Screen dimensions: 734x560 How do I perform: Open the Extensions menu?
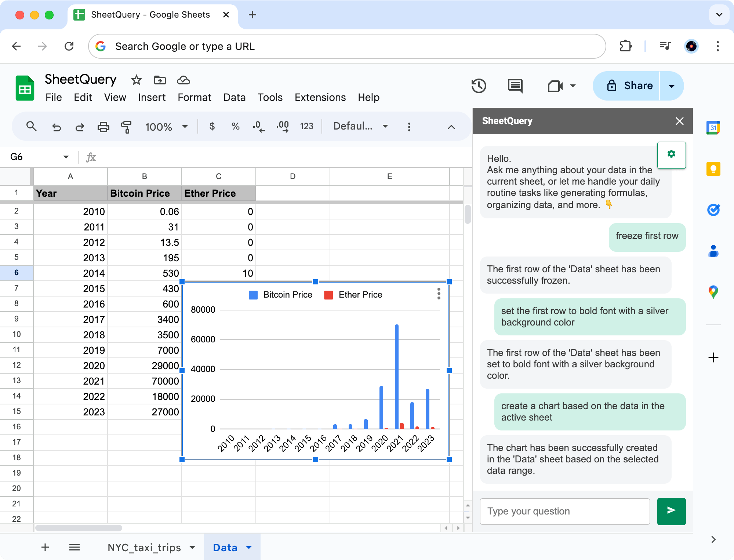coord(320,97)
